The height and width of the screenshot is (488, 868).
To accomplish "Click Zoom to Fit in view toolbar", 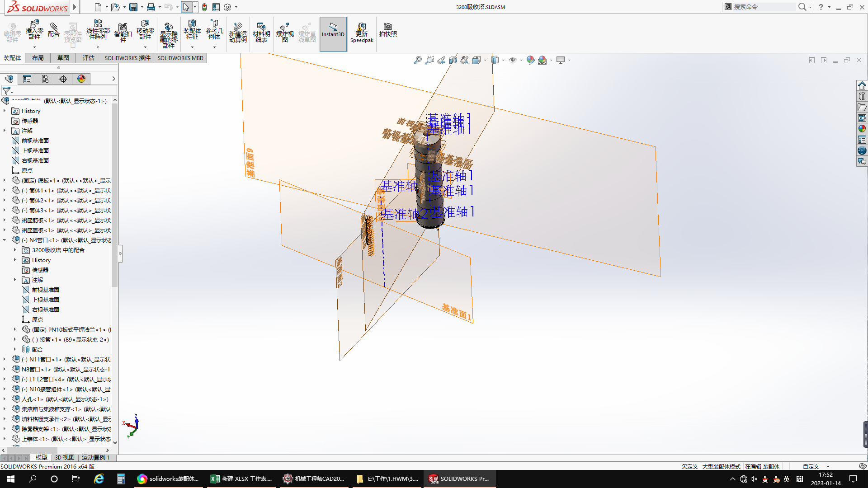I will click(418, 60).
